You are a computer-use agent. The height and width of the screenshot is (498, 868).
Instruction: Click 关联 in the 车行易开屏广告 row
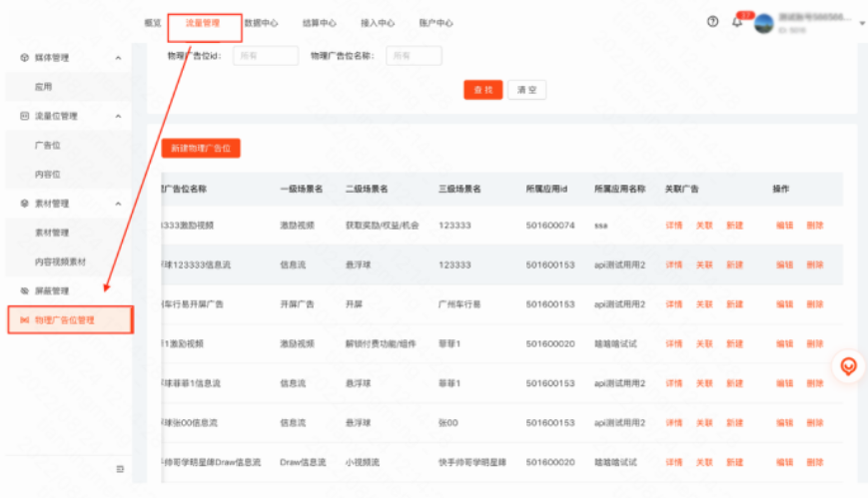(704, 303)
